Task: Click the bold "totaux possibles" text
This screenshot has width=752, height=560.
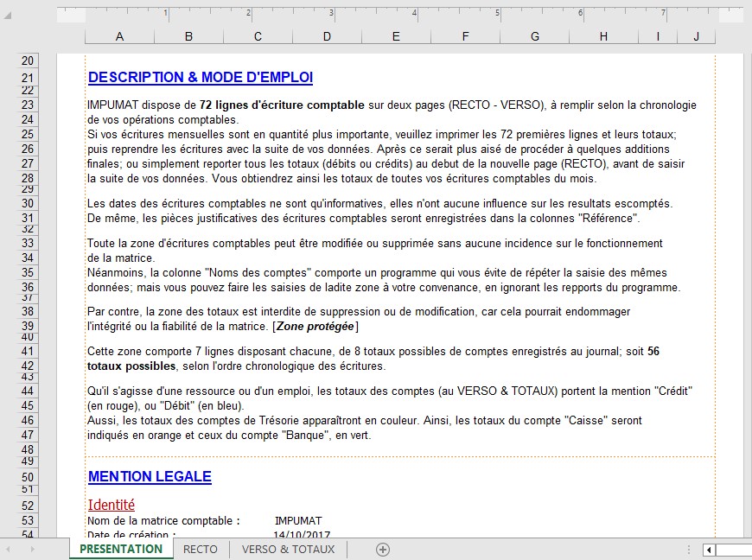Action: (x=131, y=366)
